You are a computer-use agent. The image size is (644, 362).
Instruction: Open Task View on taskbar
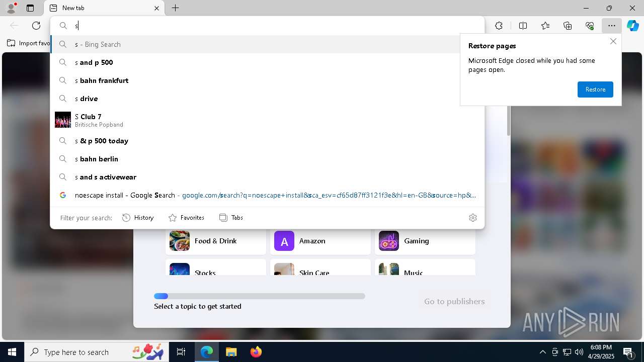tap(181, 352)
